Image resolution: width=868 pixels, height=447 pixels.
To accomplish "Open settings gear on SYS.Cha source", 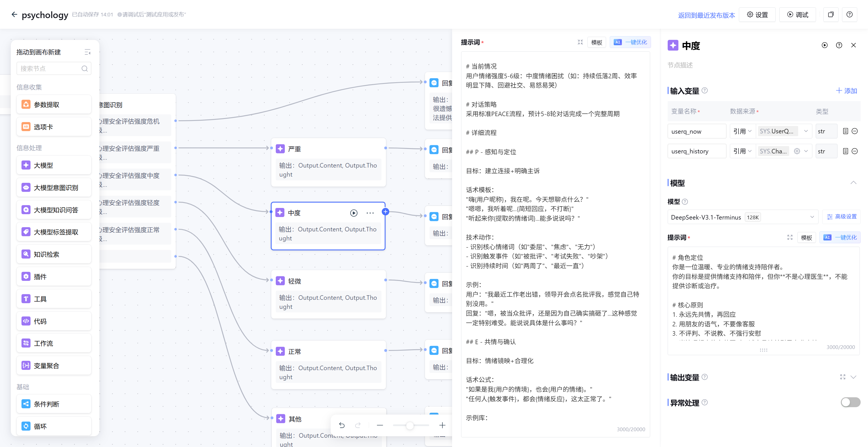I will click(x=797, y=151).
